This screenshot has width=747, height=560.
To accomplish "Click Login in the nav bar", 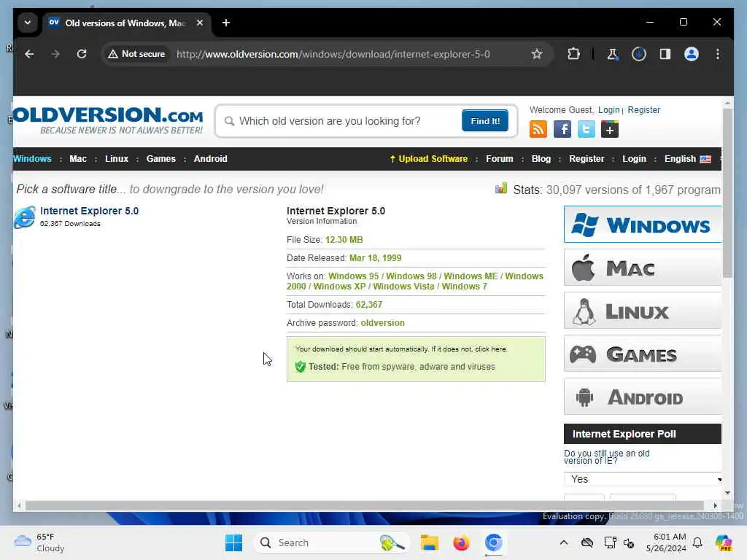I will tap(634, 159).
